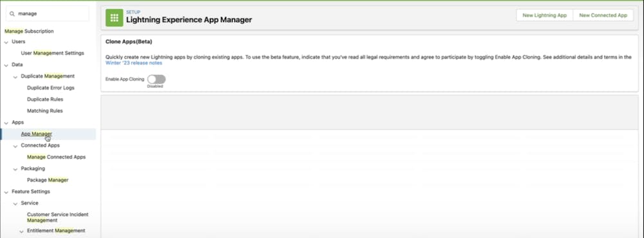The width and height of the screenshot is (644, 238).
Task: Click the search magnifier icon in Quick Find
Action: tap(12, 14)
